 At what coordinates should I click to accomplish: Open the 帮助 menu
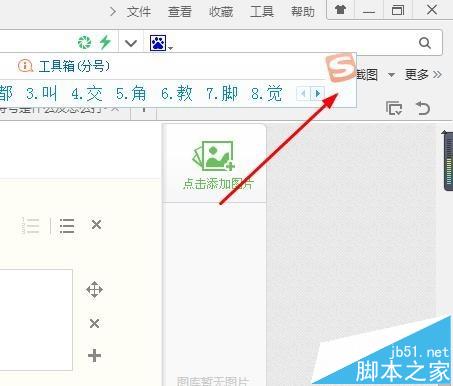click(303, 12)
